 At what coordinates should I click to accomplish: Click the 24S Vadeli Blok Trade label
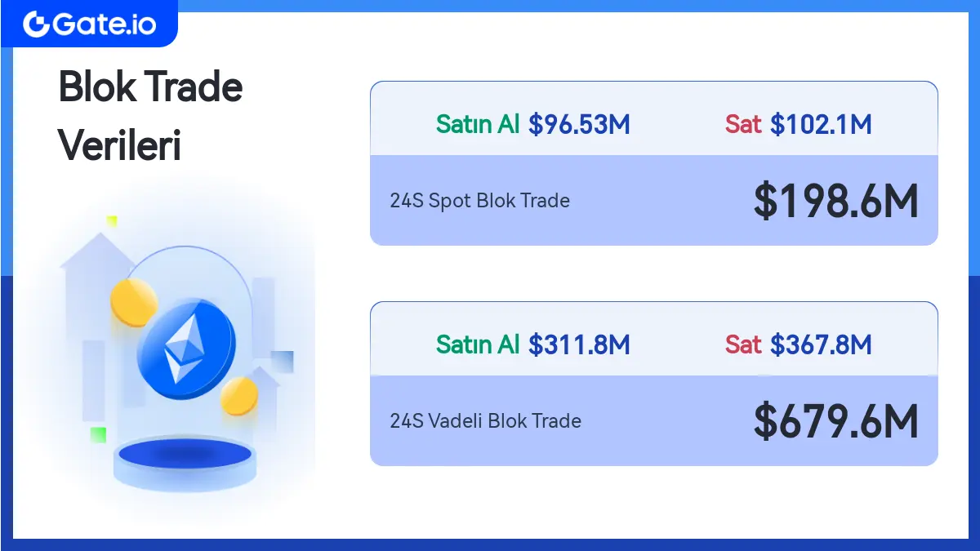(486, 421)
